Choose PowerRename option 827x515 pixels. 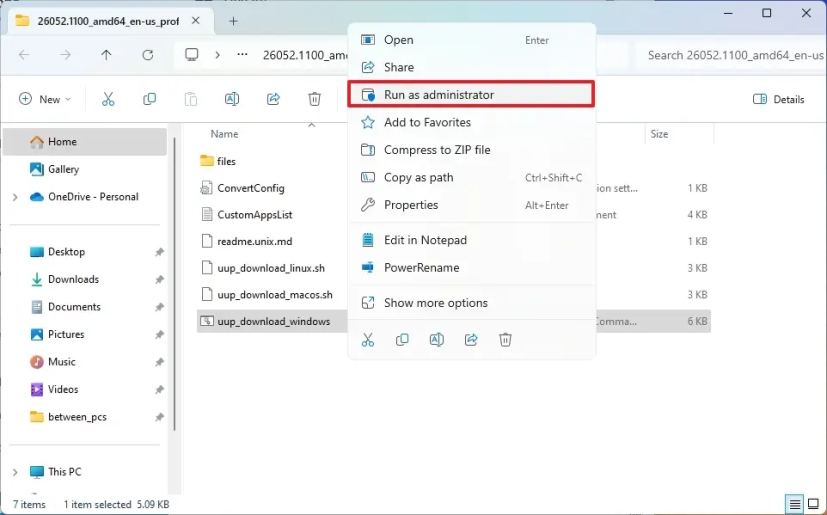472,268
